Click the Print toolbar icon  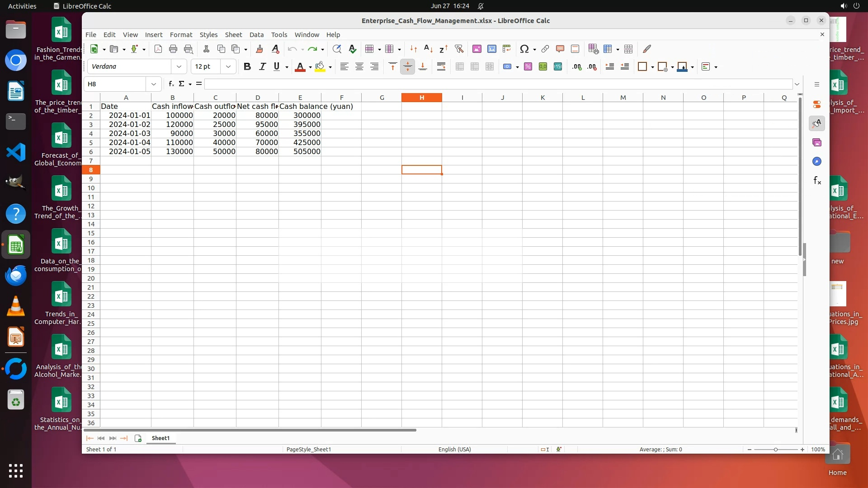[173, 49]
